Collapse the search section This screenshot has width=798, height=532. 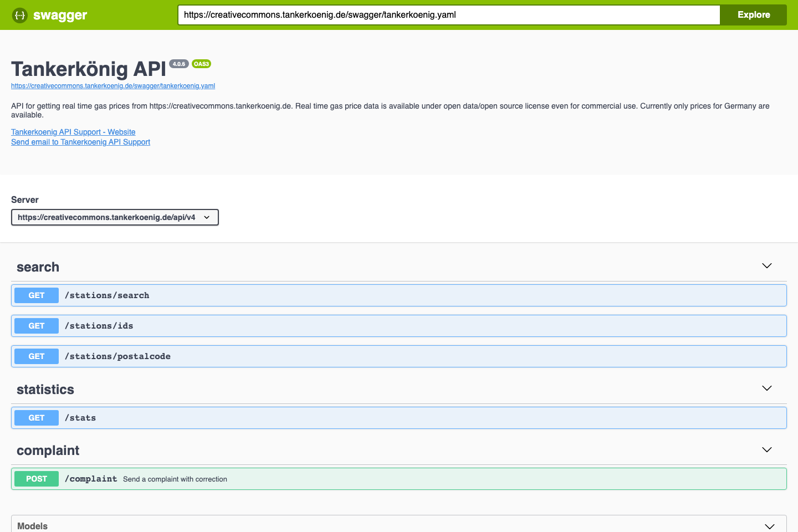pos(767,266)
